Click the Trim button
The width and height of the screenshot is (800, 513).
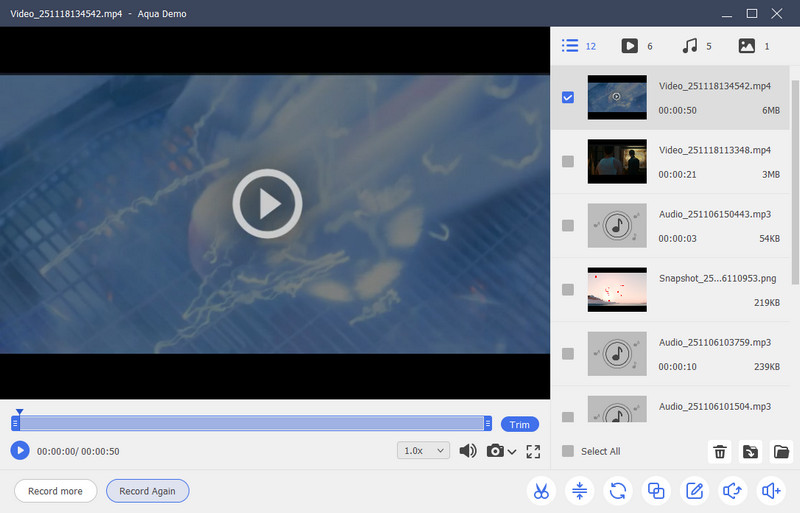coord(519,424)
